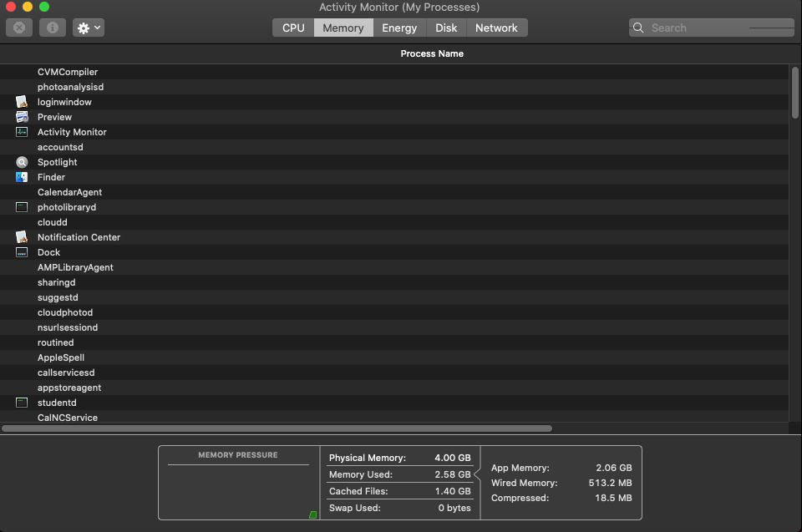
Task: Click the search magnifying glass icon
Action: click(638, 28)
